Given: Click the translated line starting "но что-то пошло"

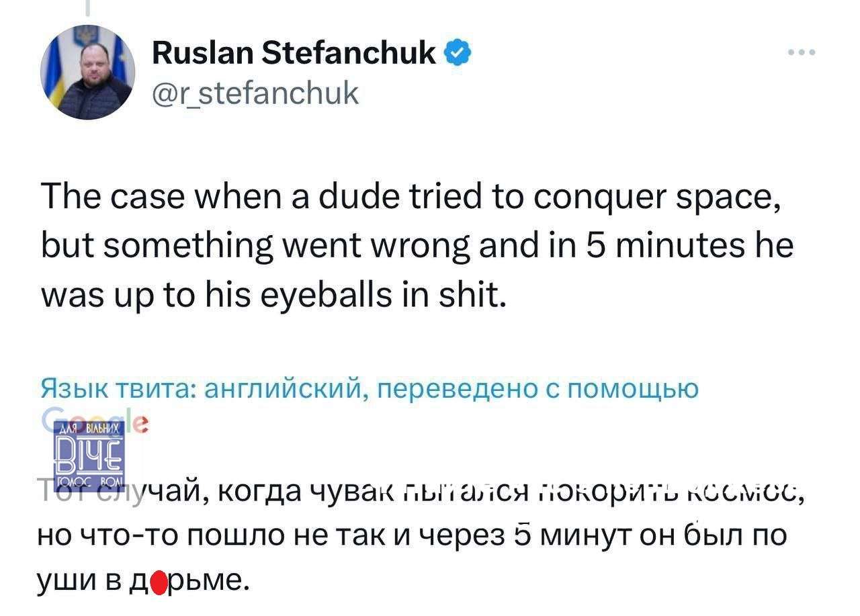Looking at the screenshot, I should tap(410, 537).
